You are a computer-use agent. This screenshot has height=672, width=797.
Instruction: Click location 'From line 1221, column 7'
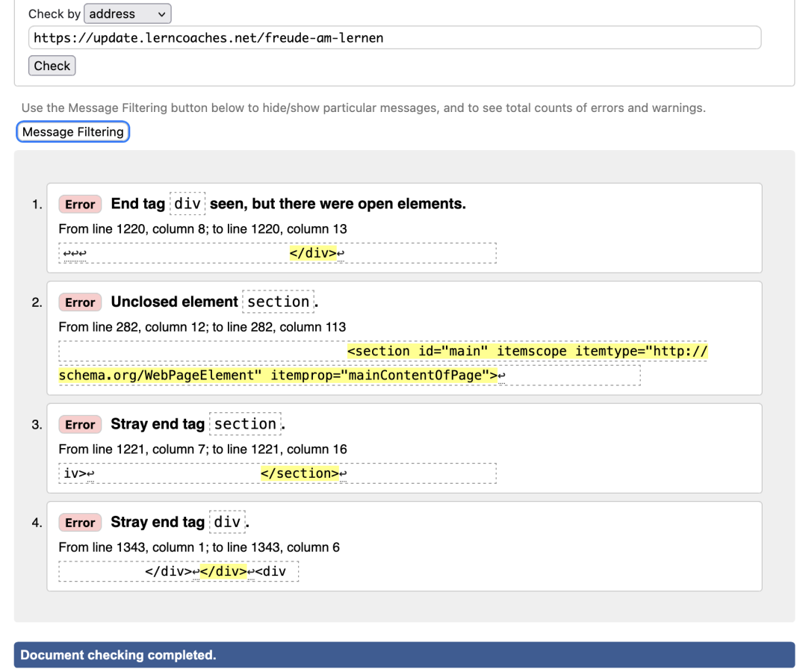coord(202,449)
